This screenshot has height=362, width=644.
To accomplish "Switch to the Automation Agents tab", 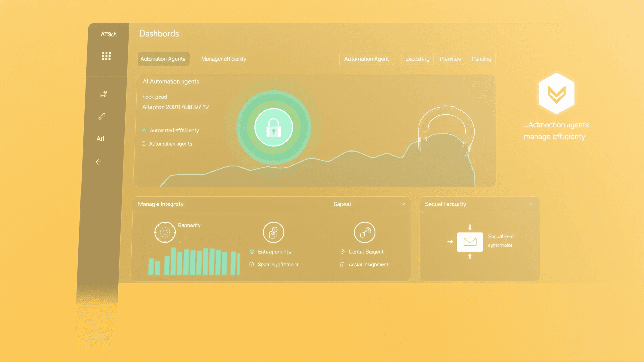I will [163, 59].
